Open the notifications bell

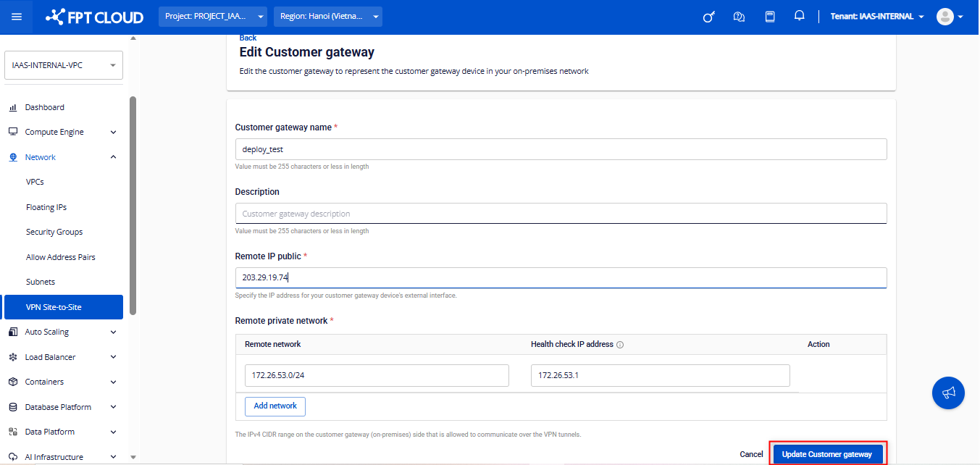pos(800,16)
